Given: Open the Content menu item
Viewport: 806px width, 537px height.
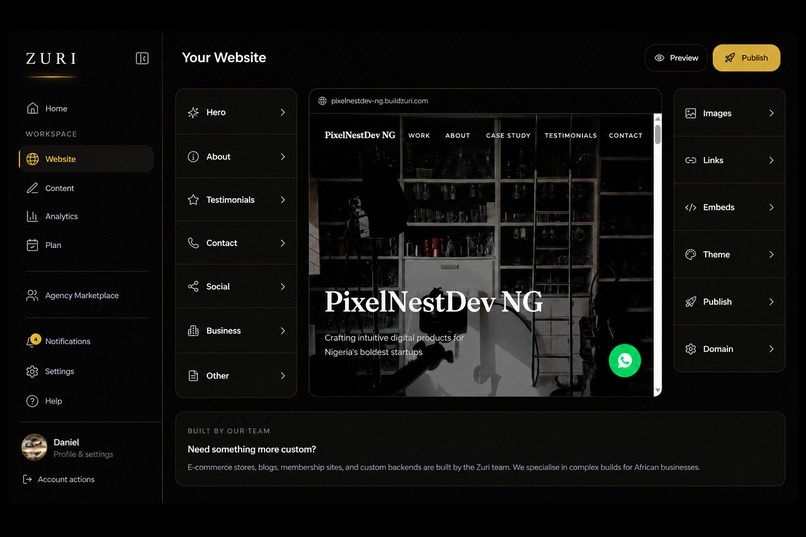Looking at the screenshot, I should [x=86, y=188].
